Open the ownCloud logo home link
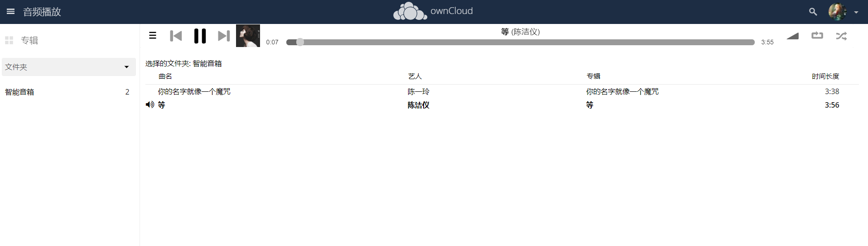This screenshot has width=868, height=246. point(433,11)
